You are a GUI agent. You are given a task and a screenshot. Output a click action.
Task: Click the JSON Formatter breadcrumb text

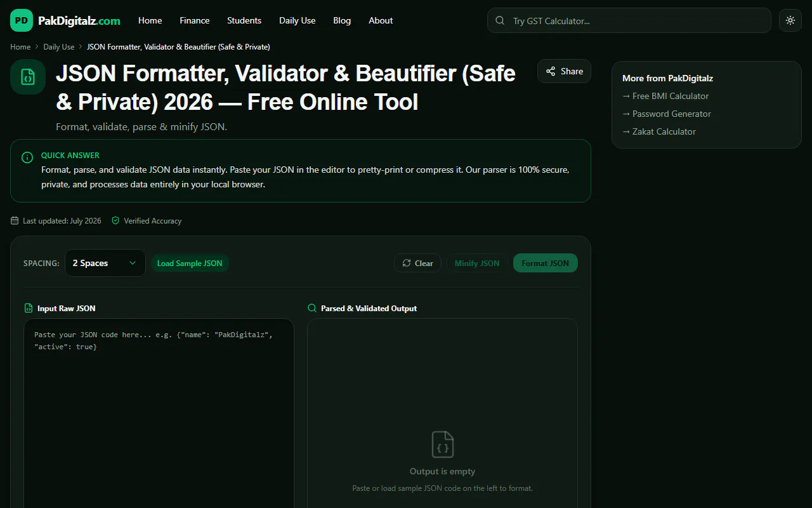click(x=178, y=47)
